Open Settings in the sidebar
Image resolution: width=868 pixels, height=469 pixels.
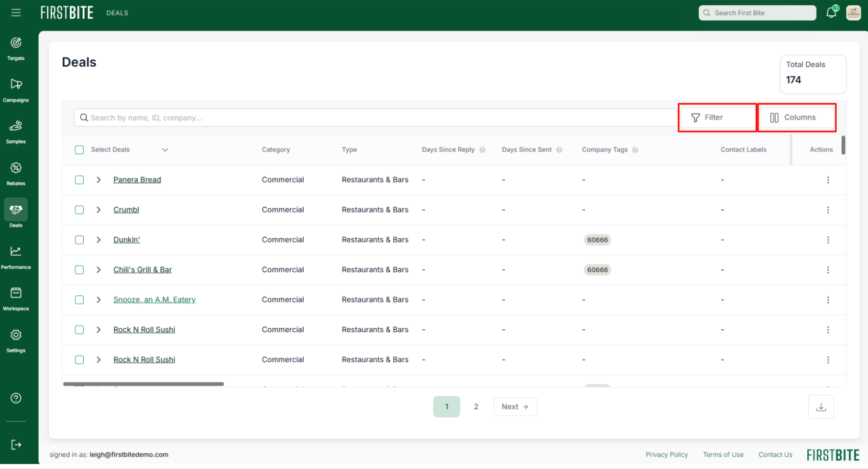16,341
